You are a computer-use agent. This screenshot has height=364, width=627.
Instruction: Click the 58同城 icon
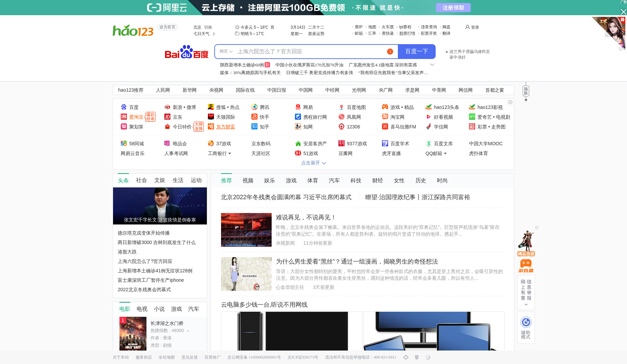pos(124,144)
